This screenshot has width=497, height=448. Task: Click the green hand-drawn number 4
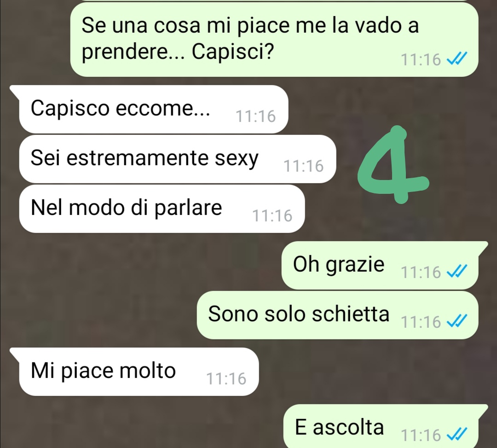393,164
